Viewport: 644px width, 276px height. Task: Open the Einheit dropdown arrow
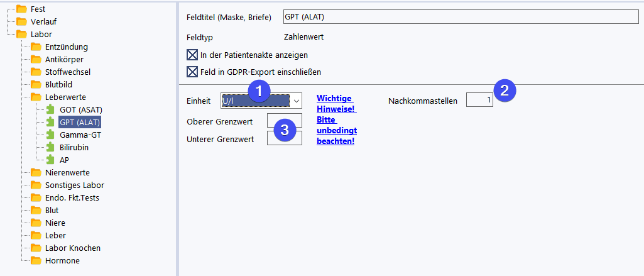click(296, 101)
